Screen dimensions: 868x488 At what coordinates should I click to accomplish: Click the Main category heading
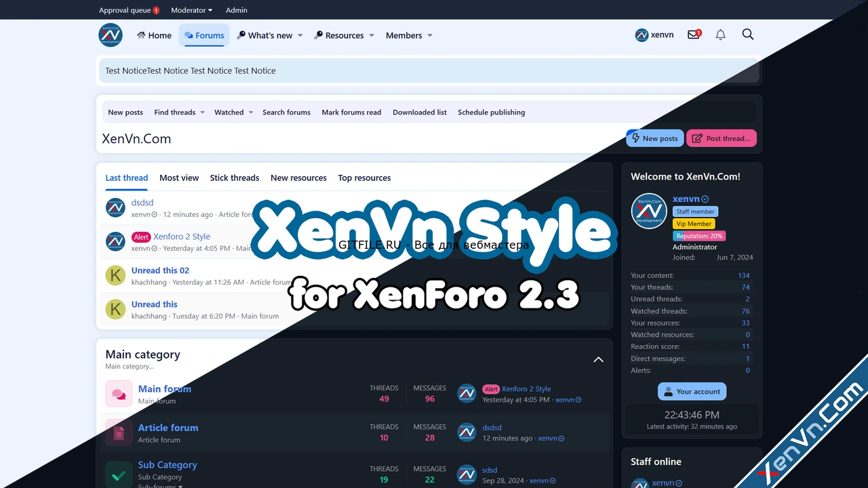pos(143,354)
